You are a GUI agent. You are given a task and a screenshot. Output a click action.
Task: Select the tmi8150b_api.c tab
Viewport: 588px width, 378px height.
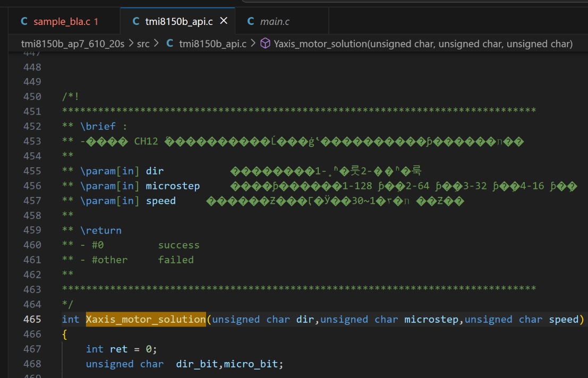[179, 21]
